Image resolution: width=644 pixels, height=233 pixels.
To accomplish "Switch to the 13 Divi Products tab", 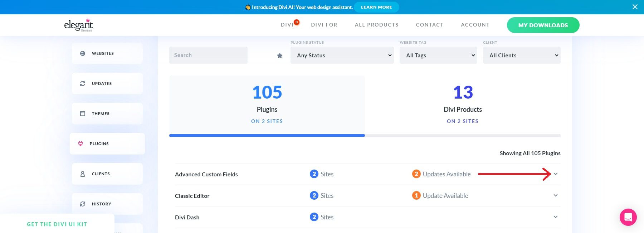I will [463, 105].
